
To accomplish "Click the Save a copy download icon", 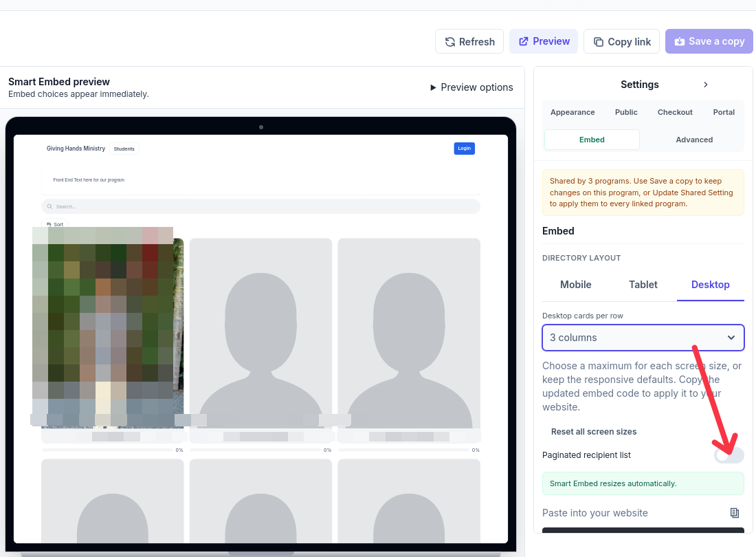I will 679,41.
